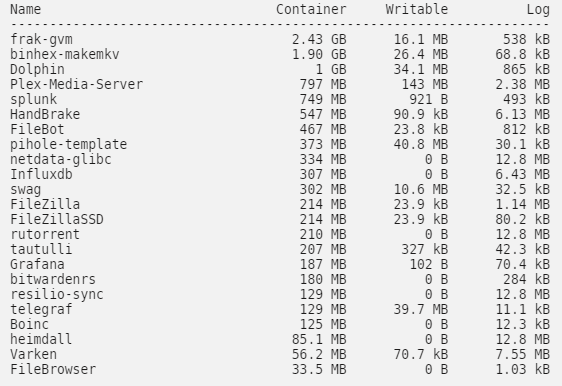
Task: Click the Grafana entry
Action: [37, 265]
